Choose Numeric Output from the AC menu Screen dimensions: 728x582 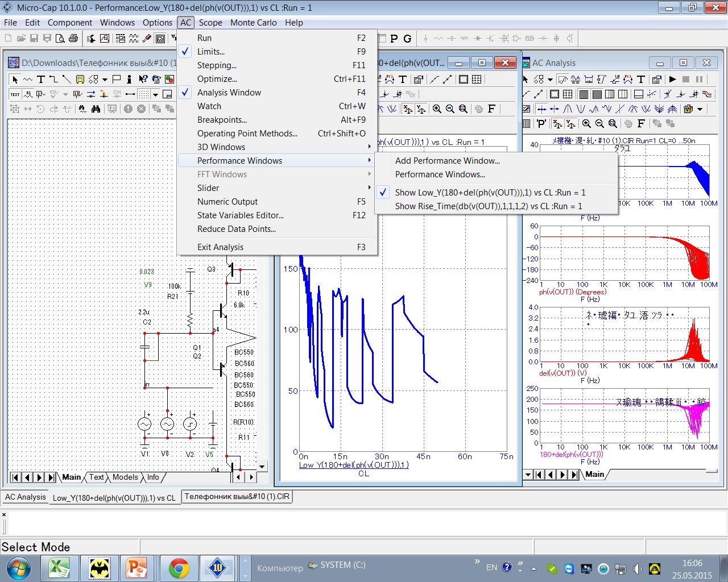[278, 201]
